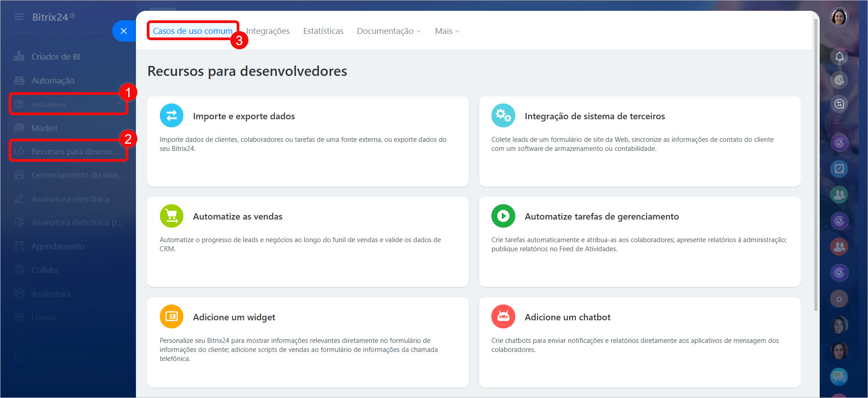Open the chat bubble icon at bottom right
Viewport: 868px width, 398px height.
(839, 376)
